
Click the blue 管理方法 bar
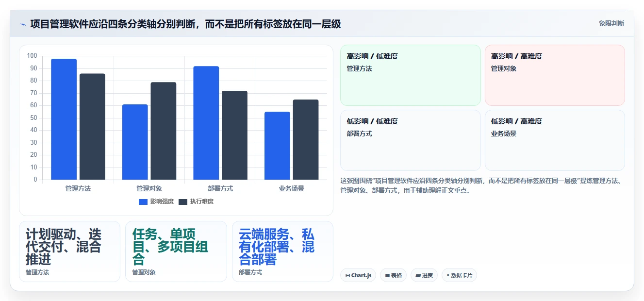coord(64,119)
